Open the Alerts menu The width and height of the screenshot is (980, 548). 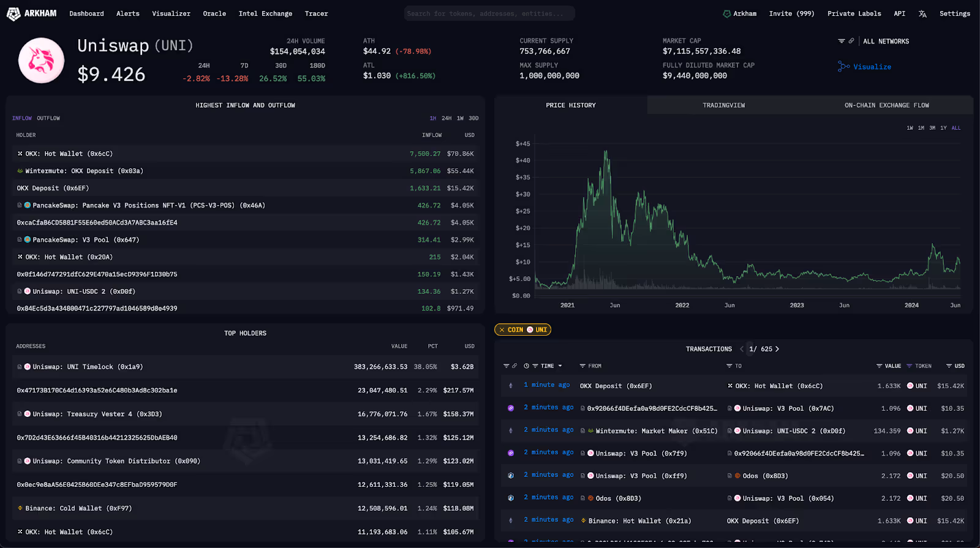pos(128,13)
